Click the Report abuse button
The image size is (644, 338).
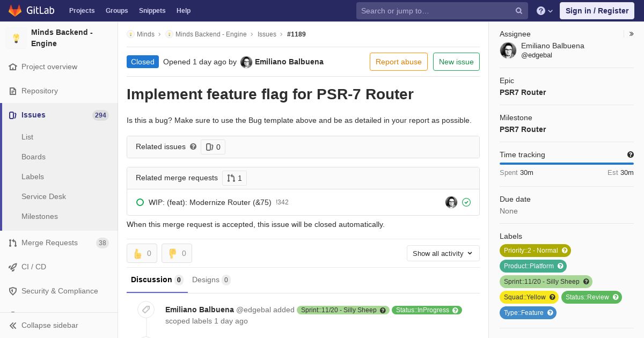tap(399, 62)
